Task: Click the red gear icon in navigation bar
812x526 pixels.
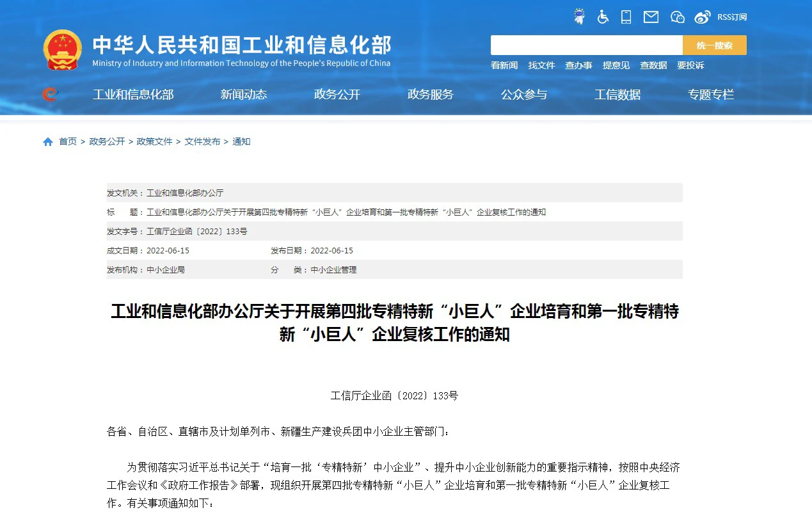Action: [x=50, y=95]
